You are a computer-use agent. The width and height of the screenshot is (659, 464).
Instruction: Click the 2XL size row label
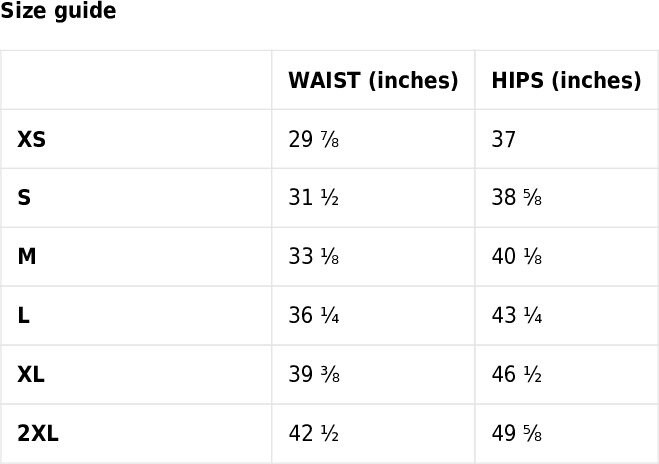tap(38, 433)
